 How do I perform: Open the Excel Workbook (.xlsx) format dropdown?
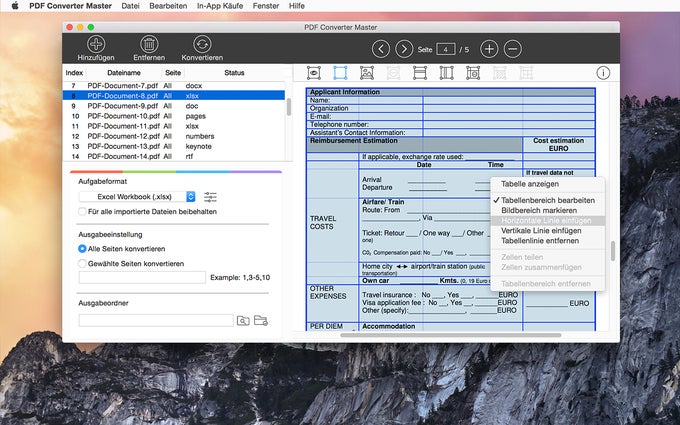(x=137, y=197)
